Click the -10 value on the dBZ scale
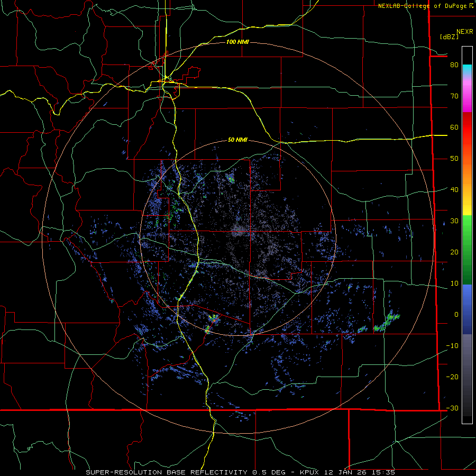 pos(452,345)
